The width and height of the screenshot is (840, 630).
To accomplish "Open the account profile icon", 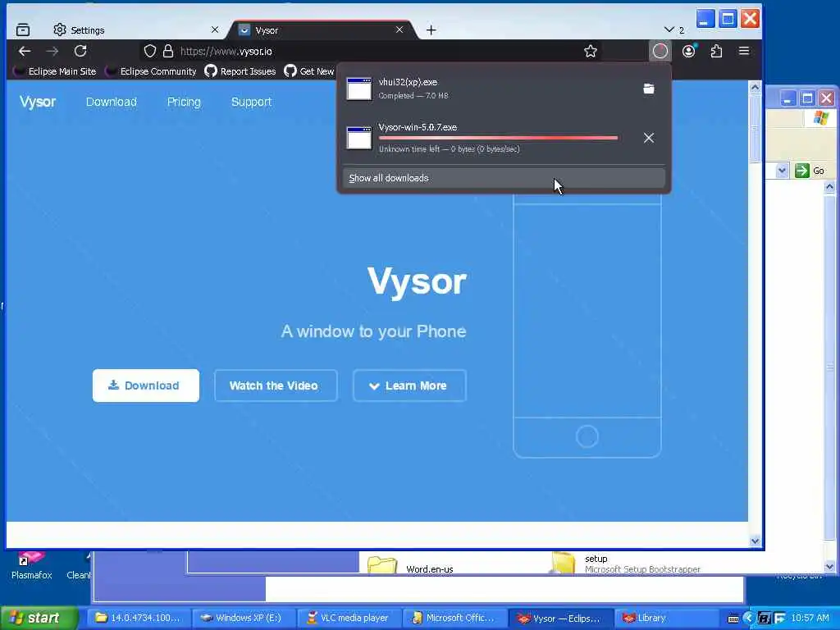I will coord(689,52).
